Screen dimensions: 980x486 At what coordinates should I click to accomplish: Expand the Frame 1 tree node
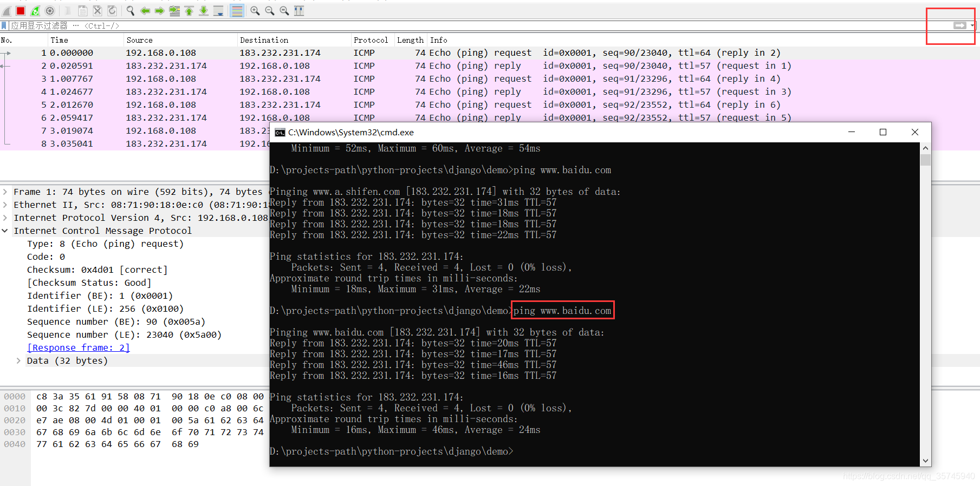coord(5,192)
